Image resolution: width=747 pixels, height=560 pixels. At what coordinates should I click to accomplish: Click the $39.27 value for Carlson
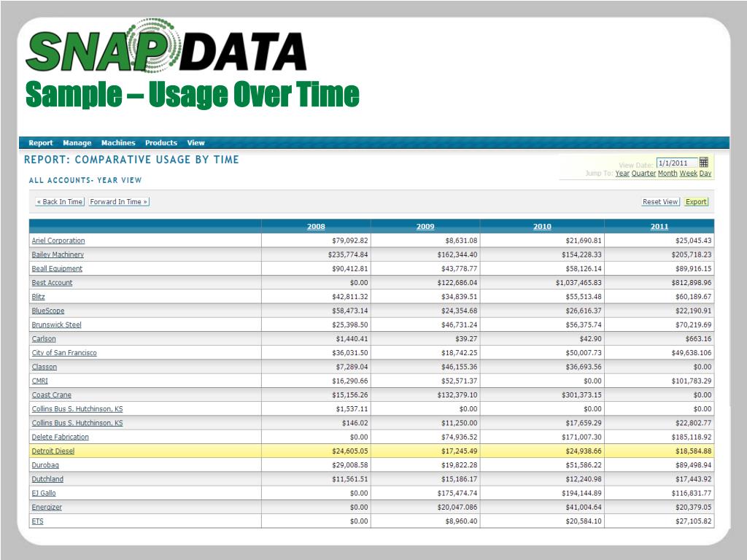(466, 339)
